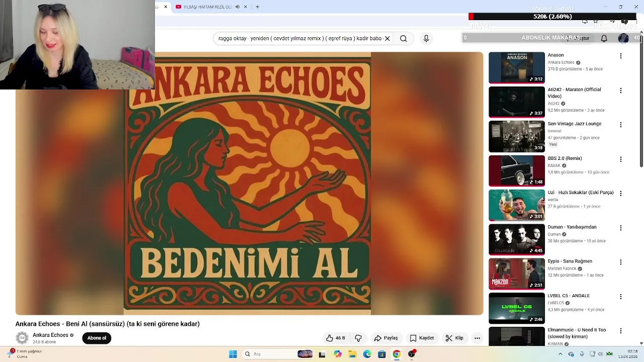Open options for Eypio Sana Rağmen
The image size is (644, 362).
tap(621, 262)
